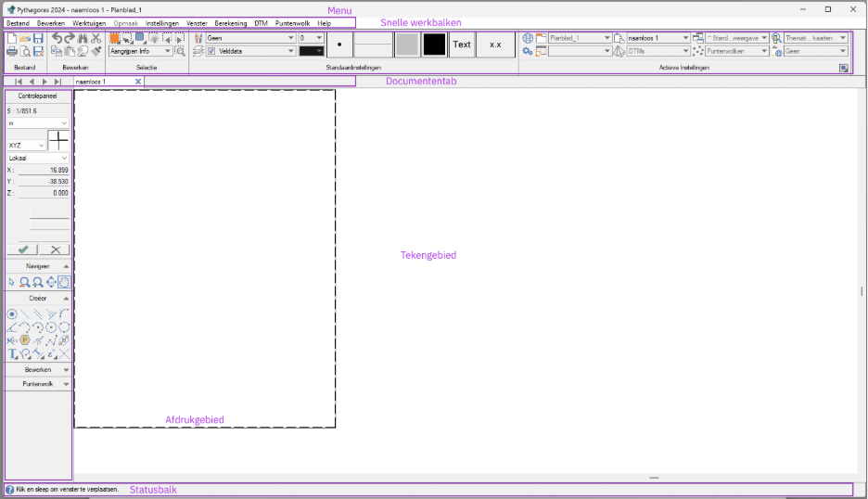Click the gears settings icon below the globe
Image resolution: width=868 pixels, height=499 pixels.
[528, 52]
